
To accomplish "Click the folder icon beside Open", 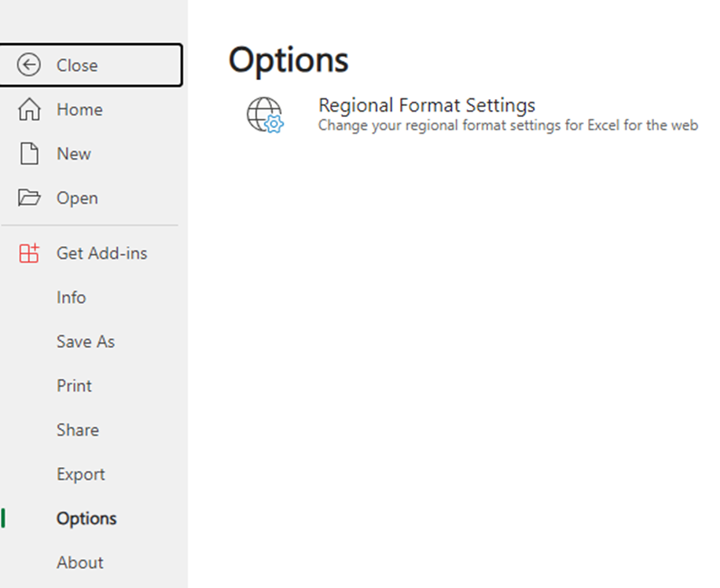I will (29, 197).
